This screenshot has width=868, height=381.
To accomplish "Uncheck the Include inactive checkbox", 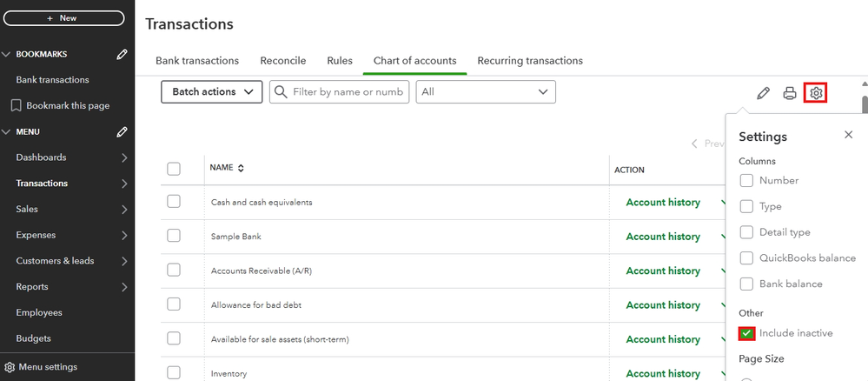I will pyautogui.click(x=746, y=333).
